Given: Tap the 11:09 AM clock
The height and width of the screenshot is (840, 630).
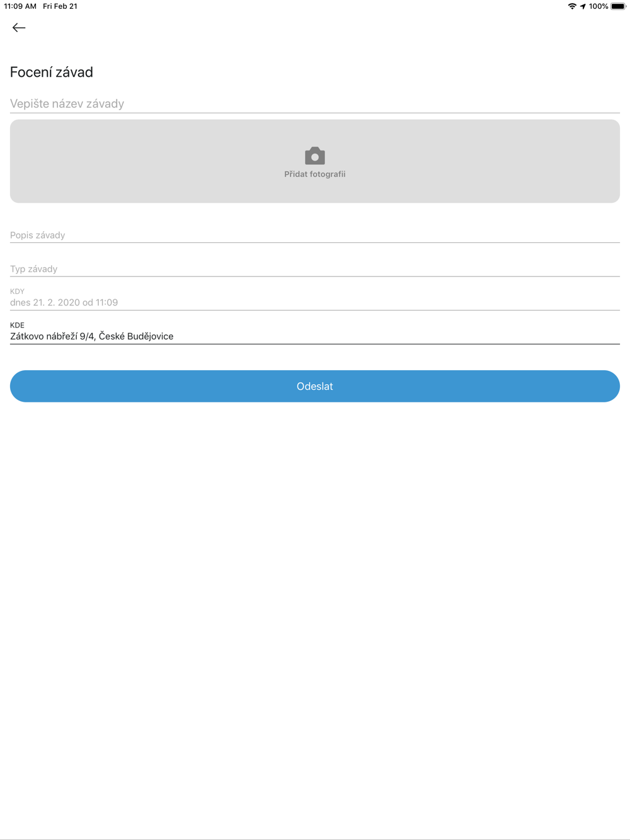Looking at the screenshot, I should tap(20, 6).
